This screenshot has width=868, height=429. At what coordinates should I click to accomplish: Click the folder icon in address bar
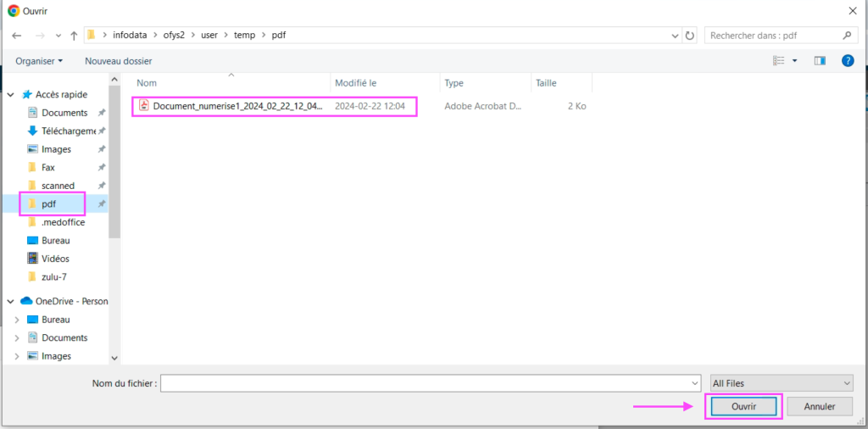point(92,35)
